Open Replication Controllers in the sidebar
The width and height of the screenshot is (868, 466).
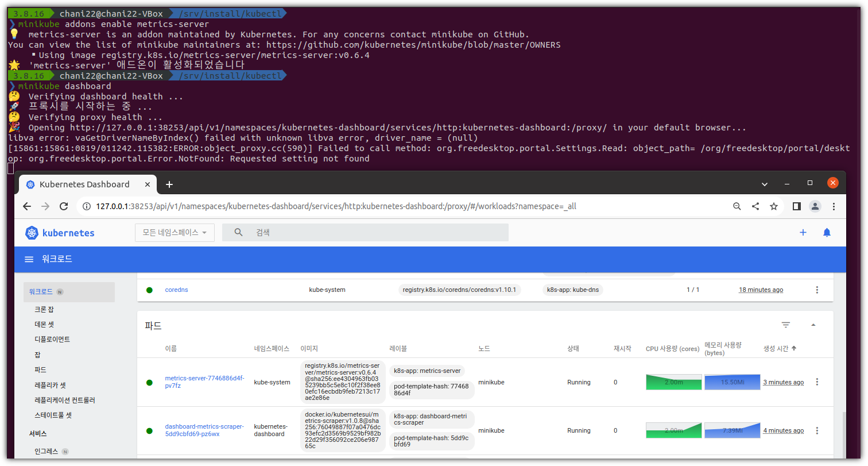(x=65, y=400)
